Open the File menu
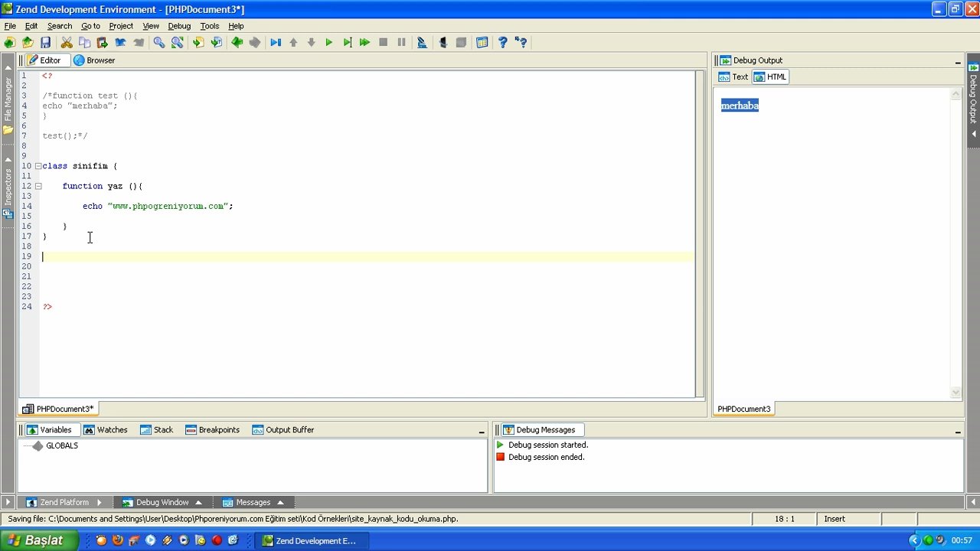The height and width of the screenshot is (551, 980). [x=10, y=26]
